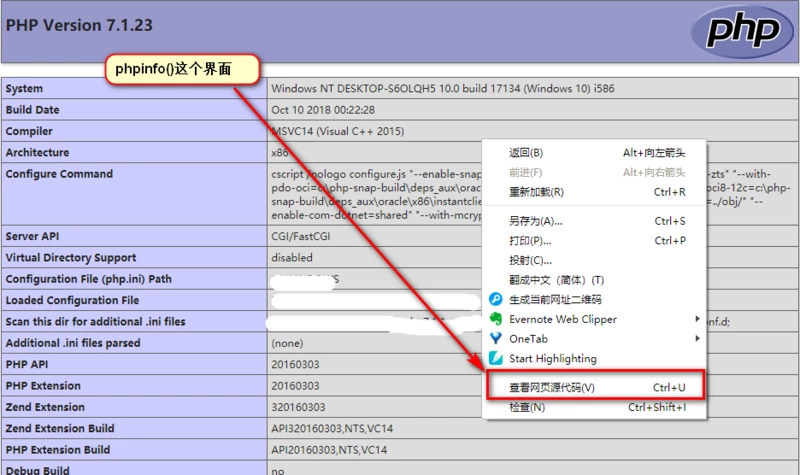The image size is (800, 475).
Task: Open 查看网页源代码(V) to view the source
Action: pos(552,387)
